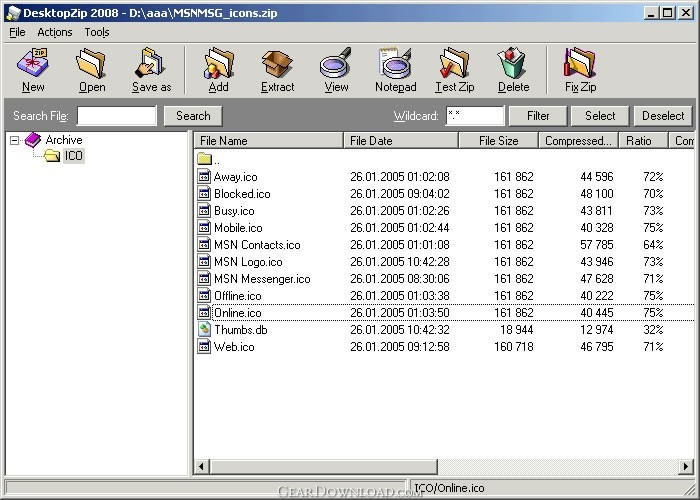Select the Away.ico file name
700x500 pixels.
tap(235, 177)
